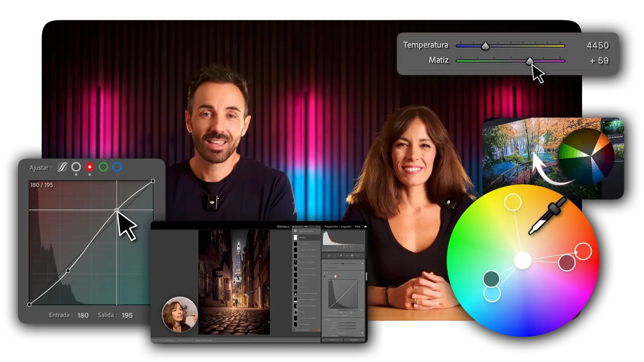Viewport: 644px width, 362px height.
Task: Click the dark teal handle on the color wheel
Action: pyautogui.click(x=491, y=278)
